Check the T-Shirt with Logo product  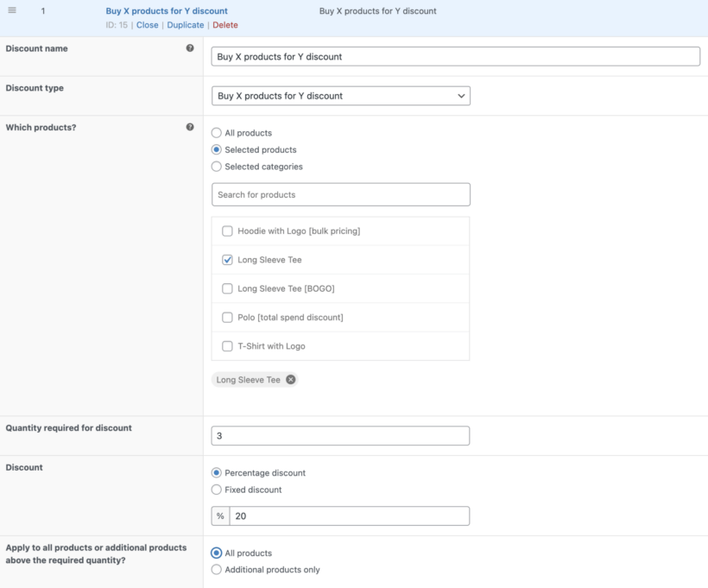(x=228, y=345)
